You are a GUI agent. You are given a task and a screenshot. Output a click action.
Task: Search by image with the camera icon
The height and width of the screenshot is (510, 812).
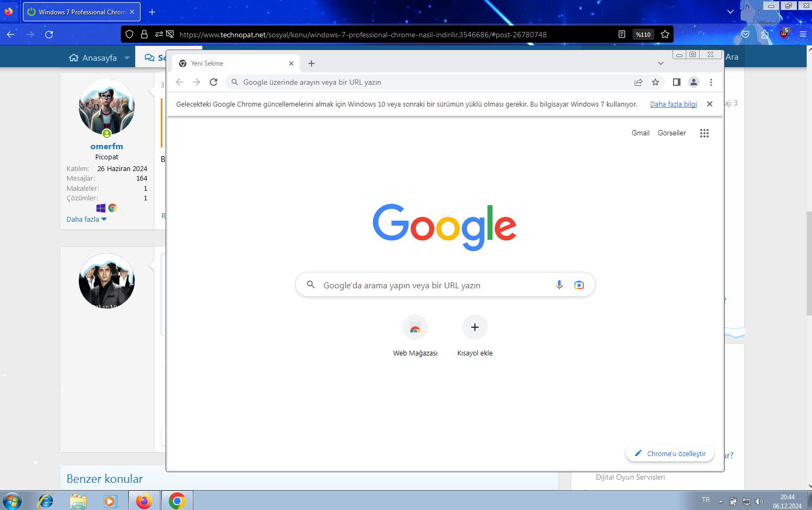579,285
